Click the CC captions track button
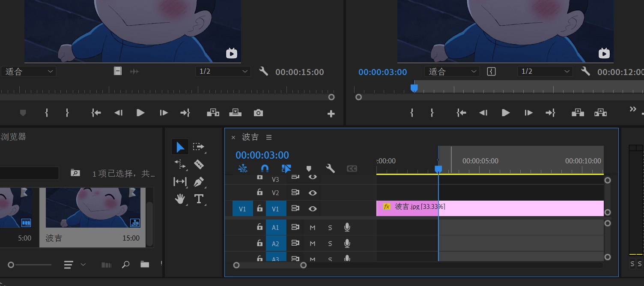This screenshot has height=286, width=644. click(352, 169)
